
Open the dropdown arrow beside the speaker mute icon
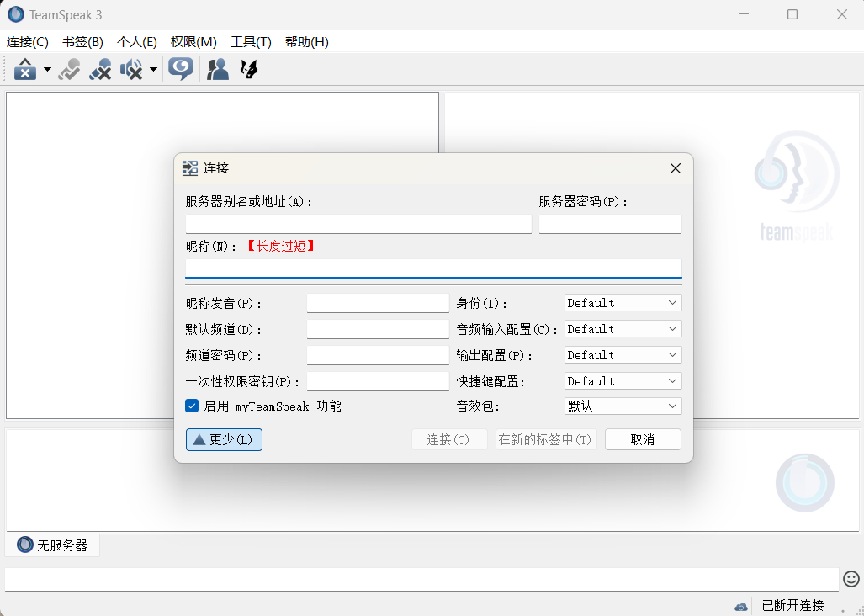click(153, 69)
